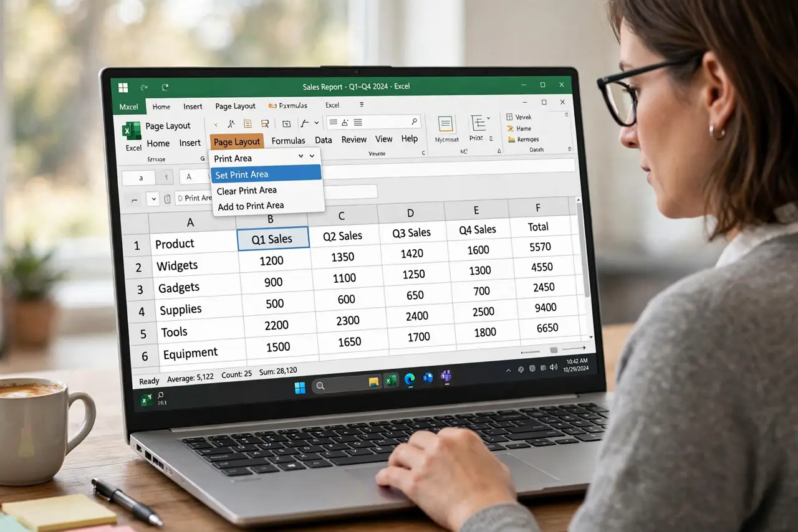Click the Excel icon on taskbar
This screenshot has height=532, width=798.
[391, 380]
